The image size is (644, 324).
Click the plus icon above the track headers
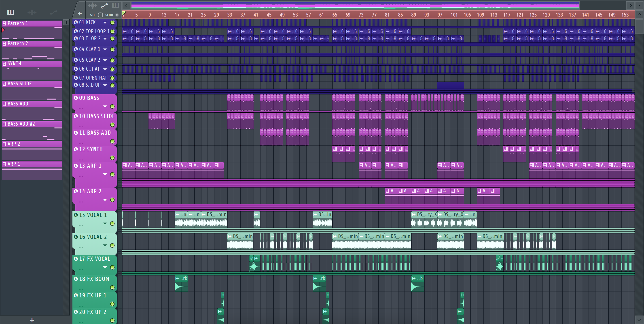(80, 14)
